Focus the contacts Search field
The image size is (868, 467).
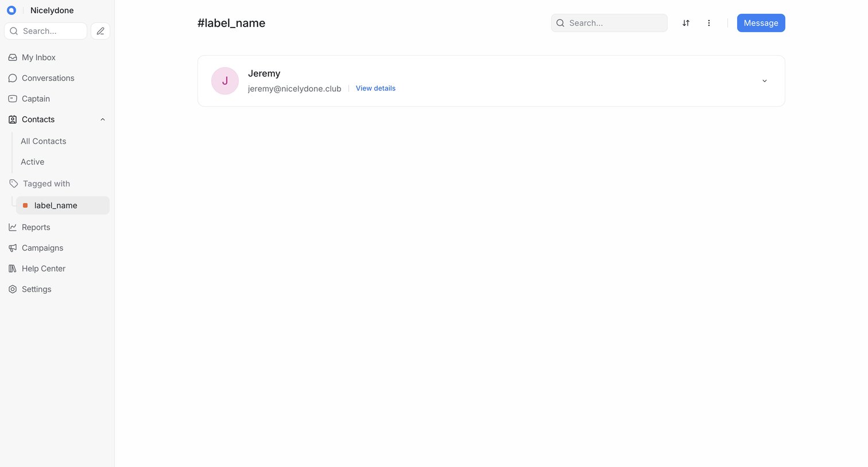click(x=609, y=23)
